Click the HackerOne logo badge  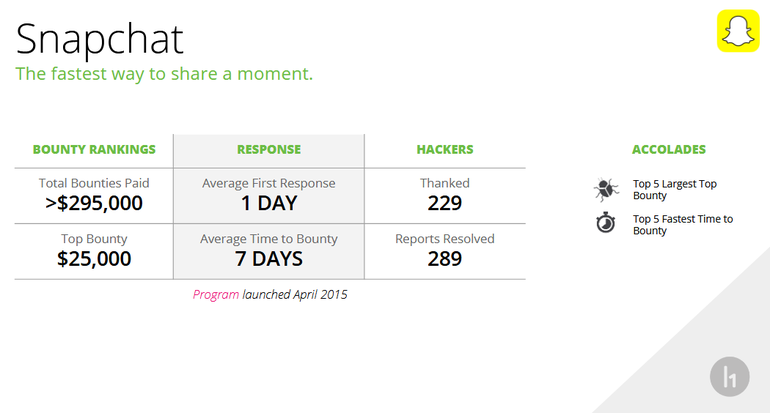[x=729, y=377]
